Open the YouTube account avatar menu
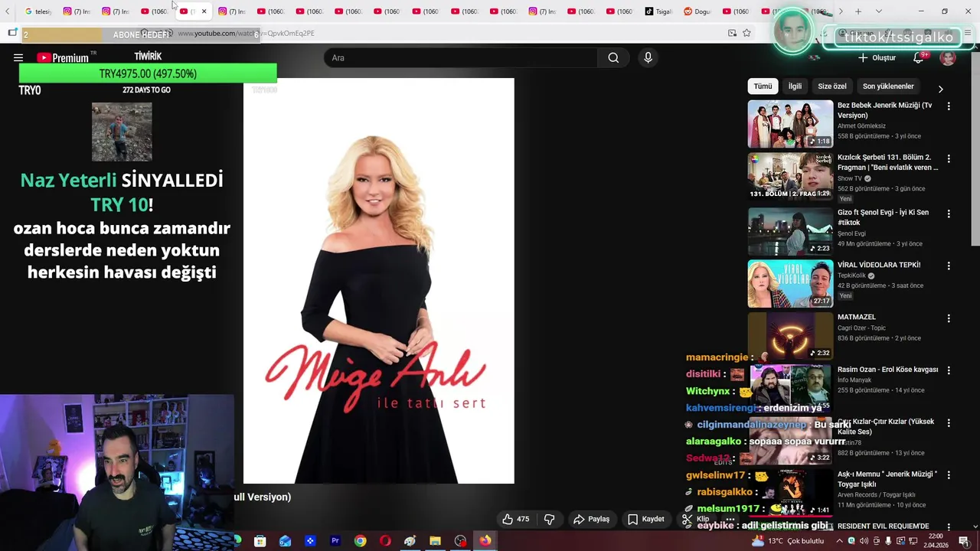The width and height of the screenshot is (980, 551). 948,58
